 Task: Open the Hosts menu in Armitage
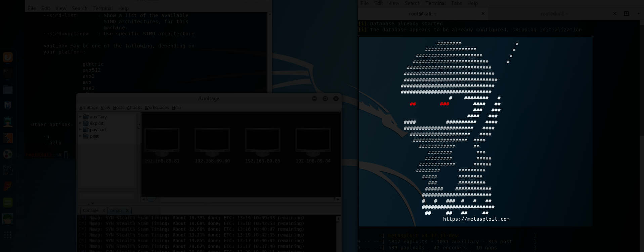[119, 108]
